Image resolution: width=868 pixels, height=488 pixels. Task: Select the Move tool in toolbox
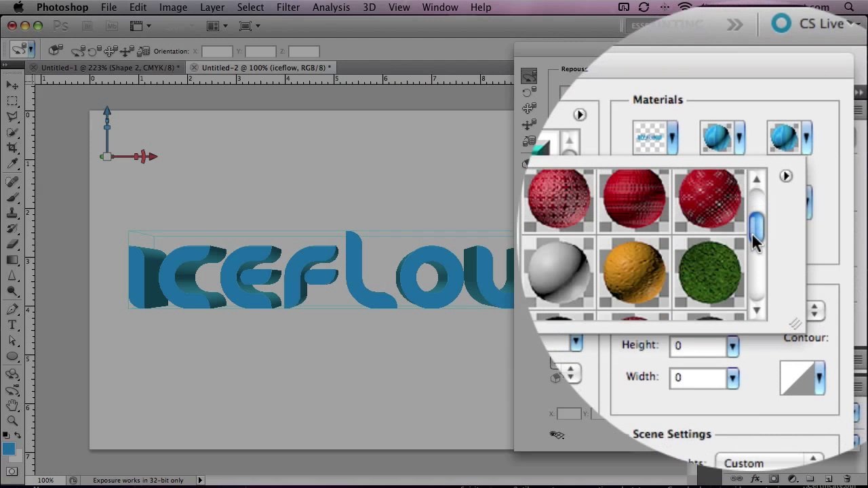[x=12, y=85]
